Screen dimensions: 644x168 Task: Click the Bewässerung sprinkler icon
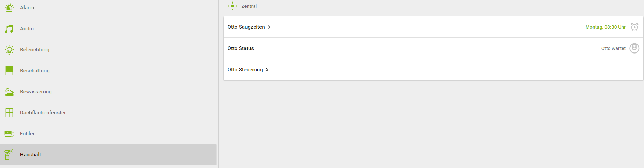pos(9,92)
